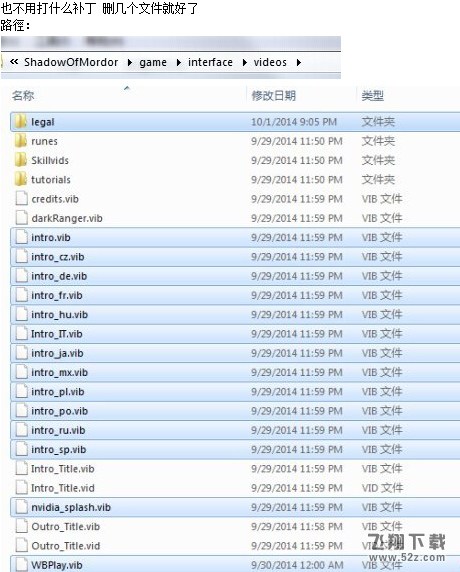Go to interface folder in address bar
This screenshot has height=572, width=460.
[x=210, y=62]
